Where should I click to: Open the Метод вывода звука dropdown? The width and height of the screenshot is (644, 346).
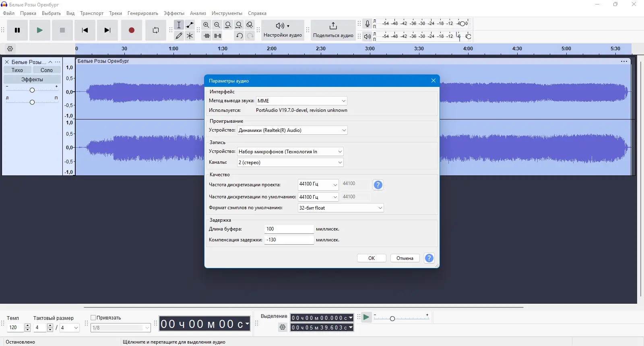pyautogui.click(x=301, y=101)
